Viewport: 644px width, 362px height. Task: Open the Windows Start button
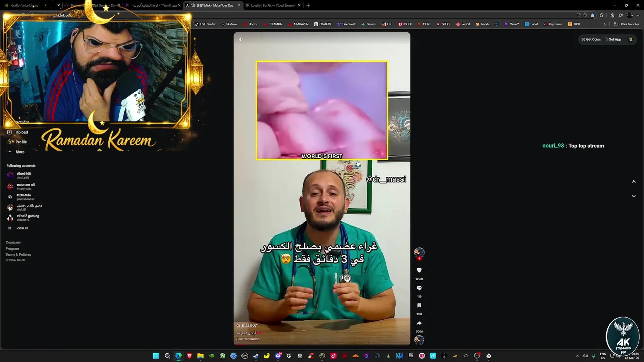coord(156,356)
